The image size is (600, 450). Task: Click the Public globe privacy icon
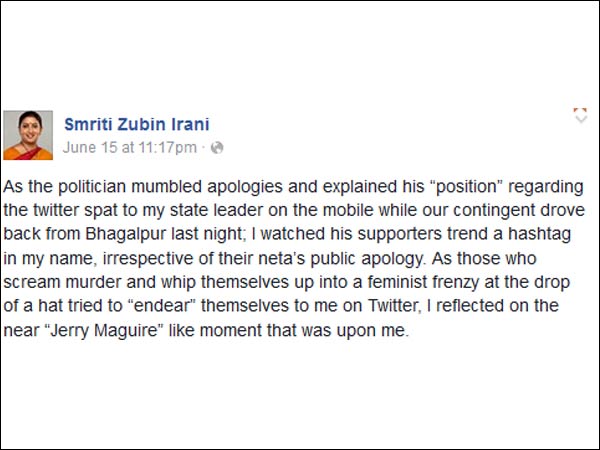tap(217, 148)
